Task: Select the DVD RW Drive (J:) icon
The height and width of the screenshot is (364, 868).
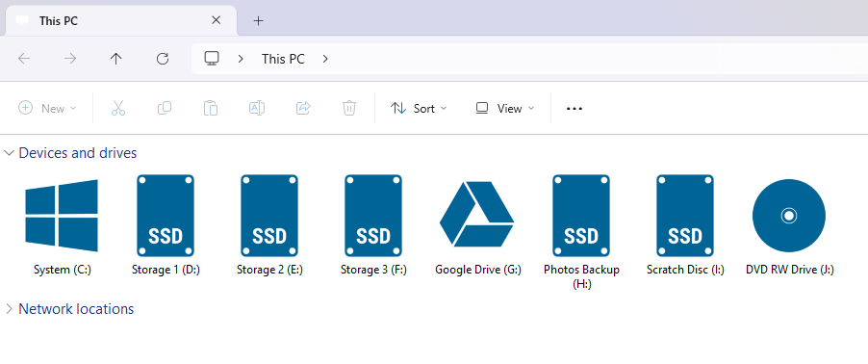Action: tap(789, 216)
